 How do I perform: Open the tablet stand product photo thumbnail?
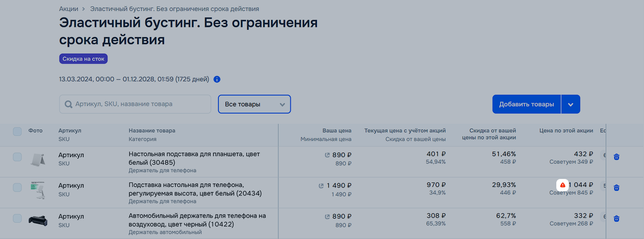pyautogui.click(x=38, y=159)
